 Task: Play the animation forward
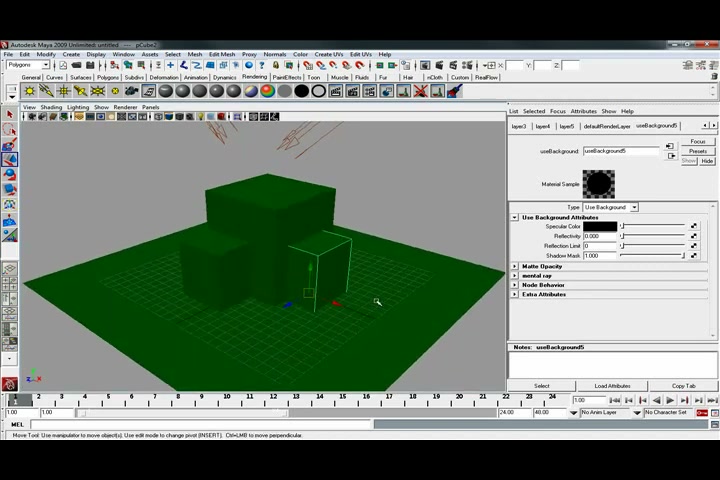(670, 400)
